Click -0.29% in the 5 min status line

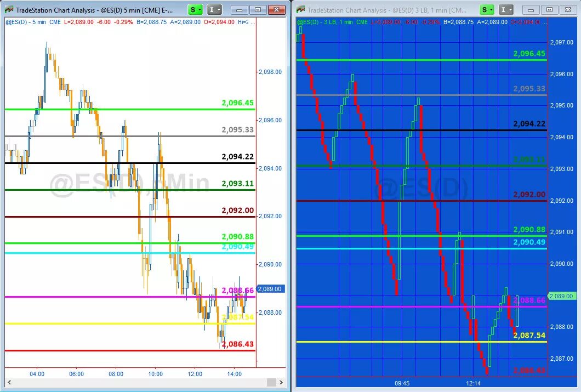click(123, 22)
